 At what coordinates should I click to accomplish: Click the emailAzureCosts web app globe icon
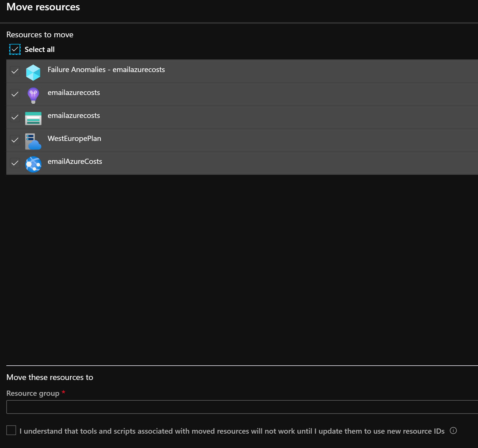pos(33,164)
